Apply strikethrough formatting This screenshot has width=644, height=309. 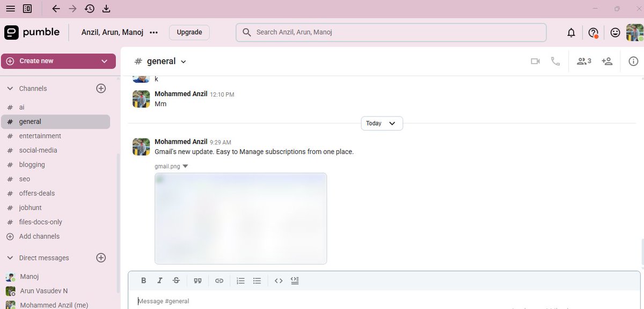176,281
